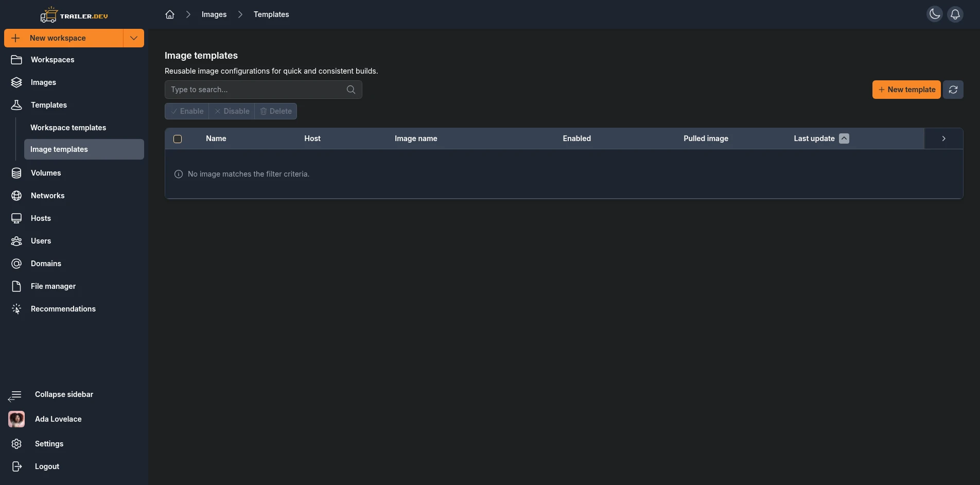Screen dimensions: 980x485
Task: Open Hosts page
Action: 74,218
